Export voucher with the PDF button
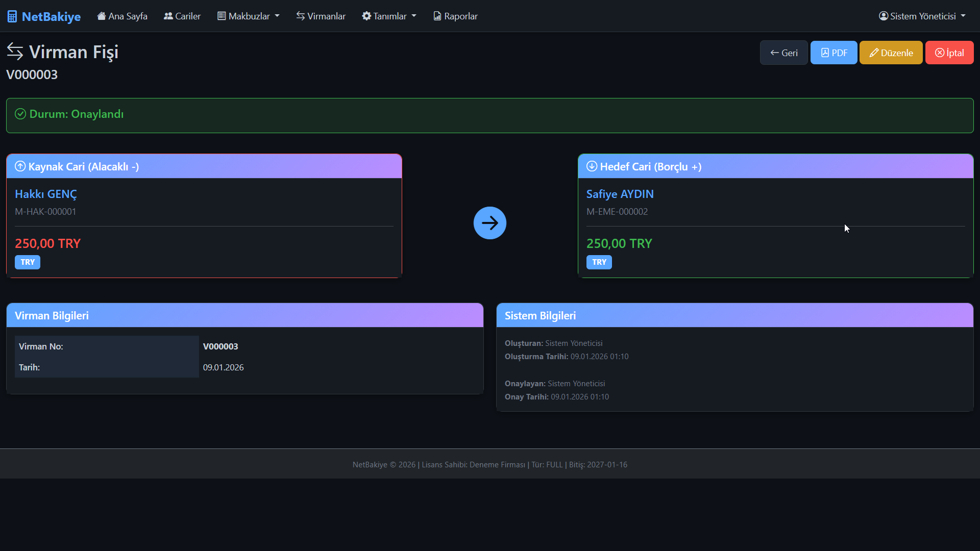This screenshot has height=551, width=980. [x=834, y=53]
